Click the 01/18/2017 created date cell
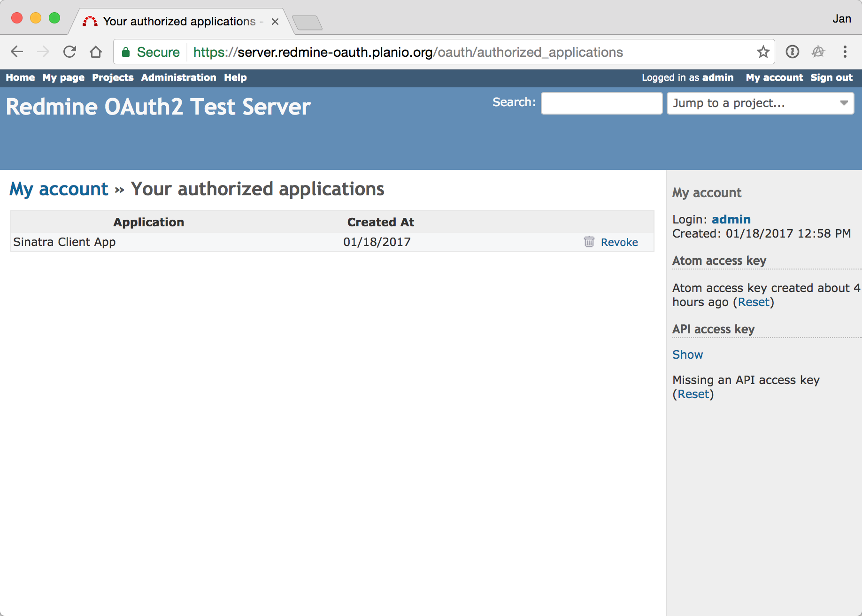This screenshot has height=616, width=862. point(377,242)
